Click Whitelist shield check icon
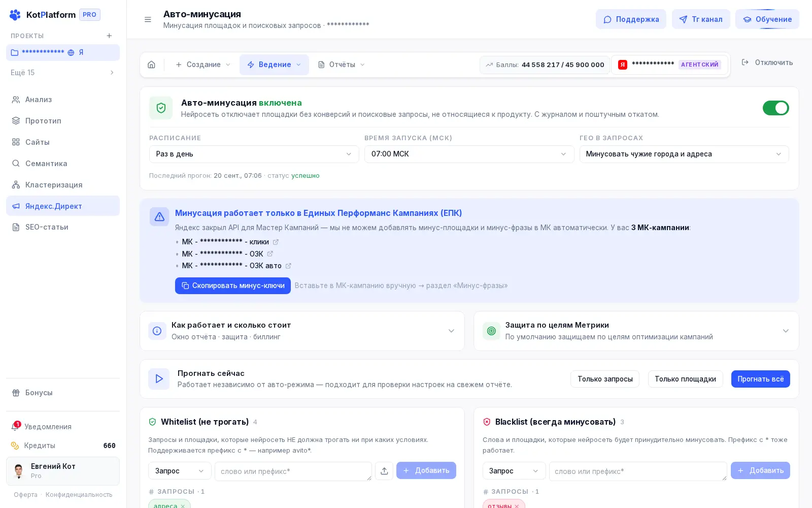 (152, 422)
